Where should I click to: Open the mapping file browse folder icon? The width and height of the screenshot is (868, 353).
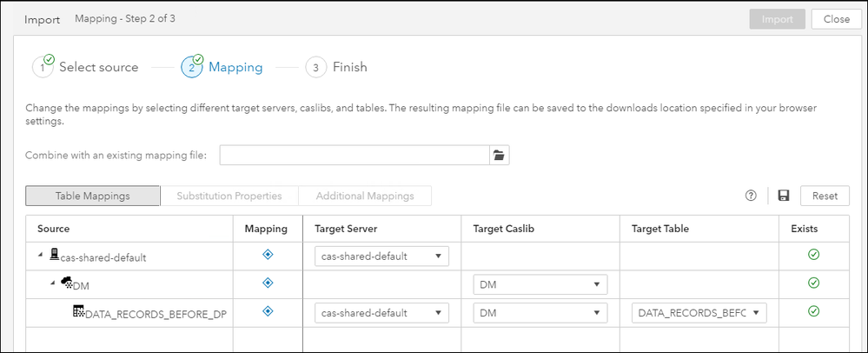click(x=500, y=155)
